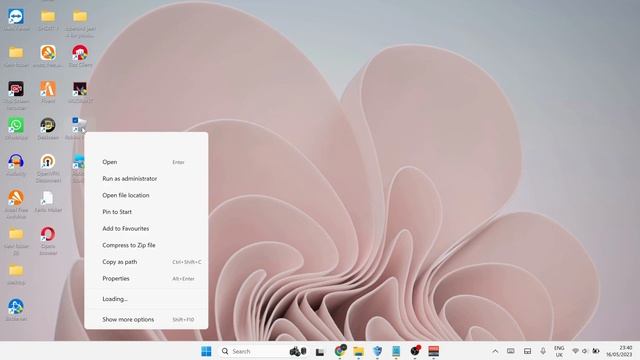Select the WhatsApp desktop shortcut

pyautogui.click(x=16, y=125)
